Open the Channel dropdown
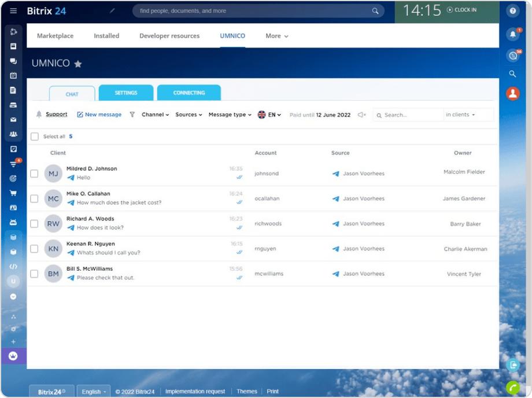 pos(154,114)
